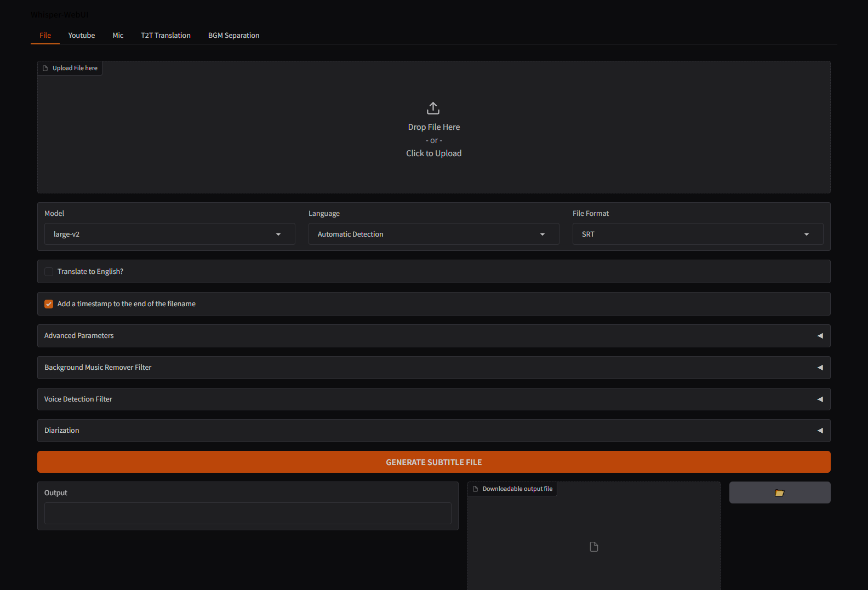Viewport: 868px width, 590px height.
Task: Switch to the BGM Separation tab
Action: pos(234,35)
